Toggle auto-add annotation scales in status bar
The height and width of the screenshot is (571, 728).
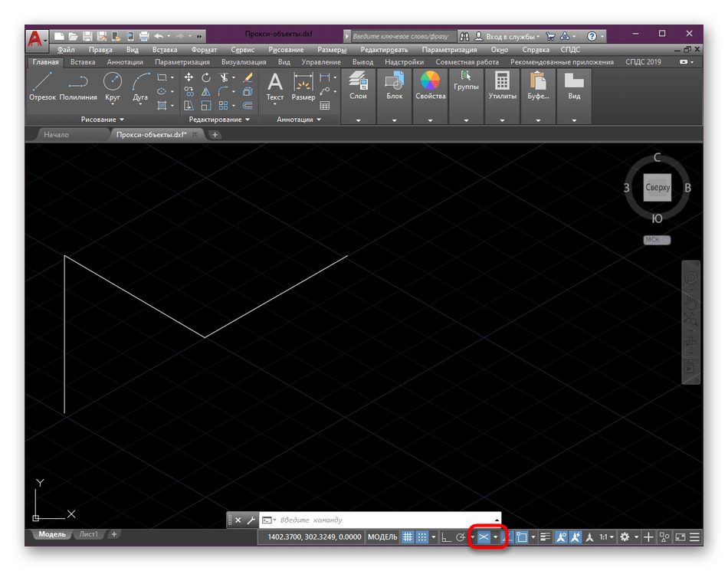[576, 537]
